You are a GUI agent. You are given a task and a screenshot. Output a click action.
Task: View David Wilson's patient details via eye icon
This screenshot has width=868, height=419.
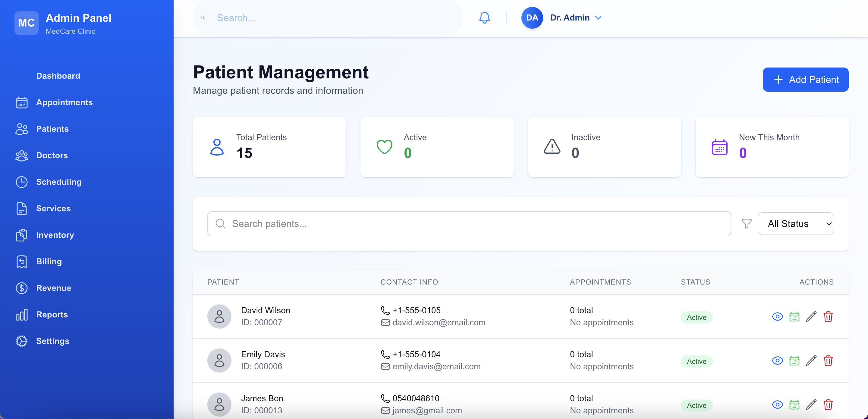point(777,317)
